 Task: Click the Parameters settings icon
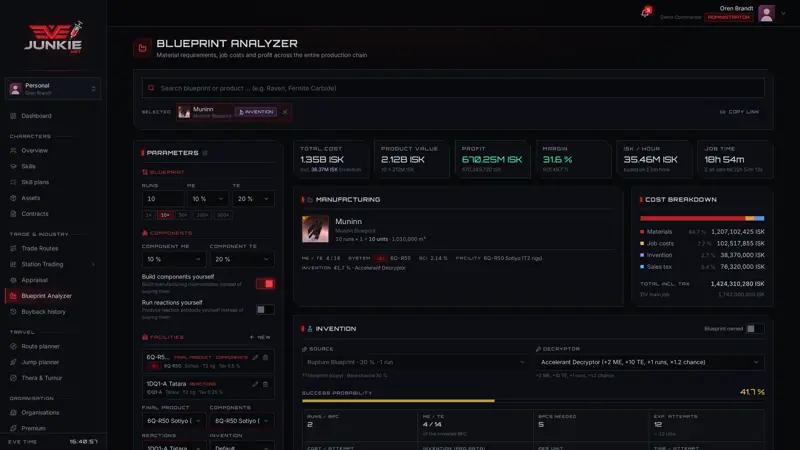coord(205,153)
